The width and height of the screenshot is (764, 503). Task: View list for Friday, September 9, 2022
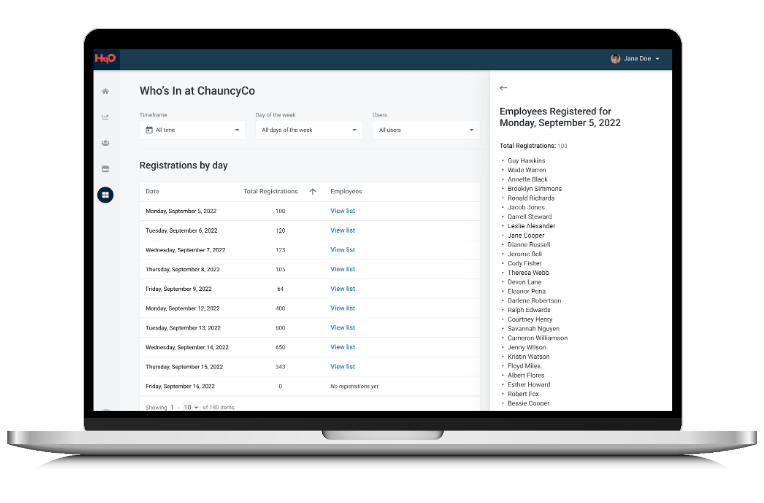pos(343,289)
